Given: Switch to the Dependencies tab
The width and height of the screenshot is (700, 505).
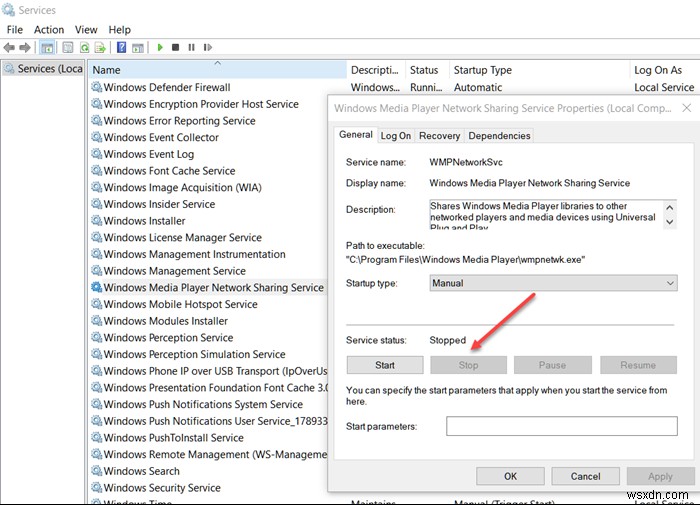Looking at the screenshot, I should [x=499, y=136].
